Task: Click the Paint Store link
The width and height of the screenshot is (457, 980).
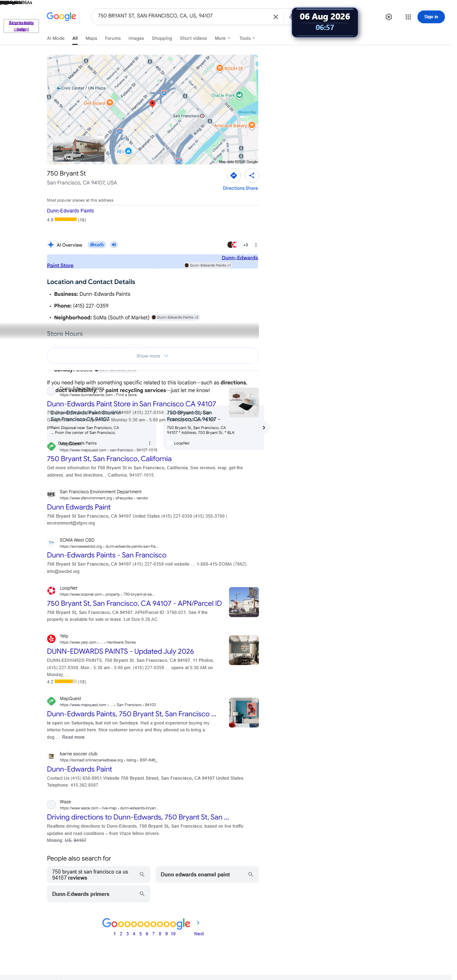Action: [x=60, y=265]
